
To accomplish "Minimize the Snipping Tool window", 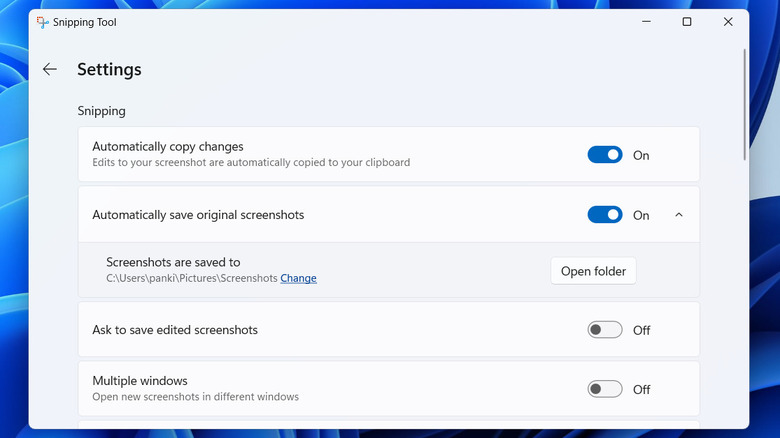I will pyautogui.click(x=646, y=22).
